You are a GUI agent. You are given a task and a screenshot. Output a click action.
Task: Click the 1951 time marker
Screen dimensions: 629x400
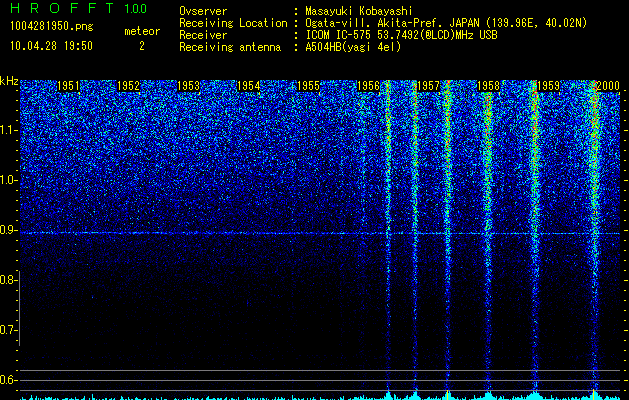pos(68,85)
